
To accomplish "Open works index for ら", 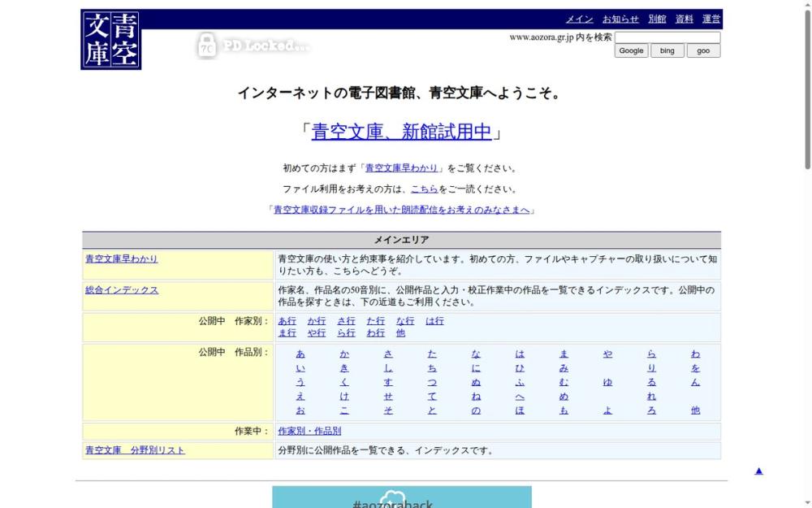I will [x=651, y=354].
